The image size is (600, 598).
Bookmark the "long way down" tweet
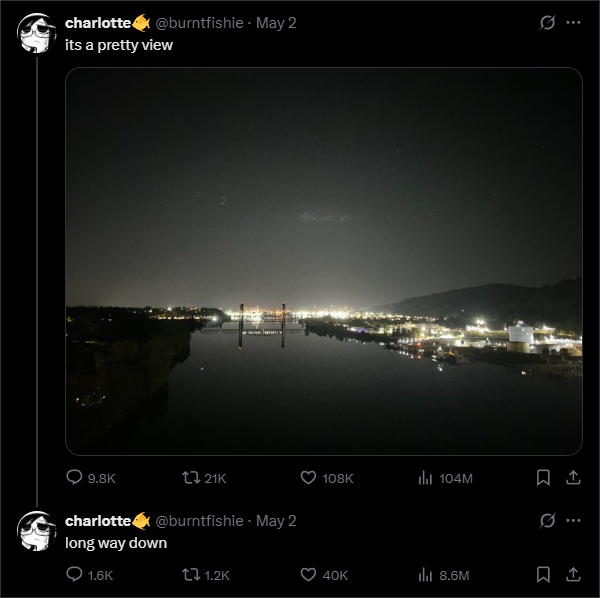(x=543, y=574)
